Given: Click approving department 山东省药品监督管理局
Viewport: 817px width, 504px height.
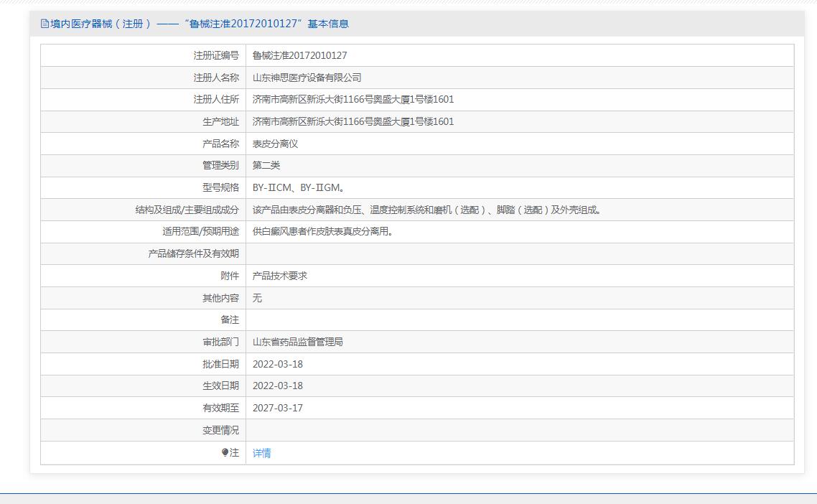Looking at the screenshot, I should click(297, 342).
